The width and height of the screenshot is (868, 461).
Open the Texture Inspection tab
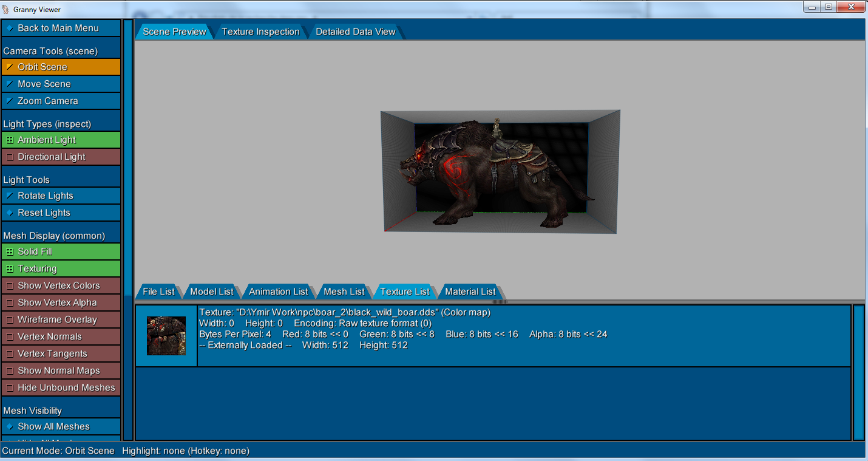pos(260,32)
